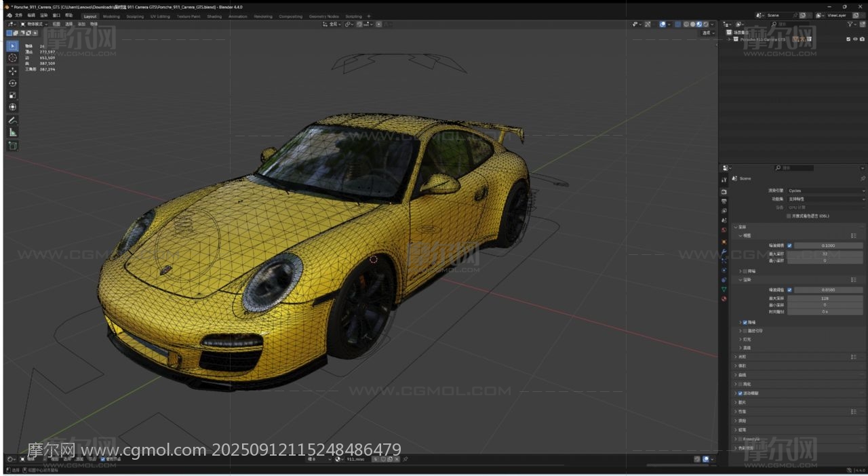Viewport: 868px width, 476px height.
Task: Open the Object Data properties tab icon
Action: pos(724,290)
